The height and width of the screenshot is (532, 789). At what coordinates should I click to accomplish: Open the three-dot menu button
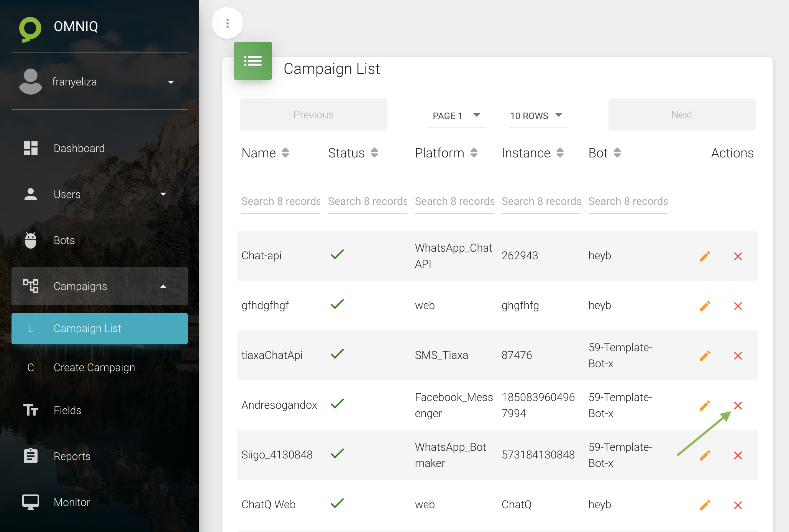[x=227, y=23]
